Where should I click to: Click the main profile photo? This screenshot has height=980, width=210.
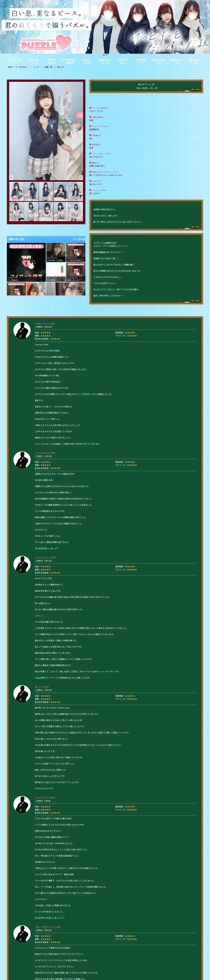click(46, 131)
